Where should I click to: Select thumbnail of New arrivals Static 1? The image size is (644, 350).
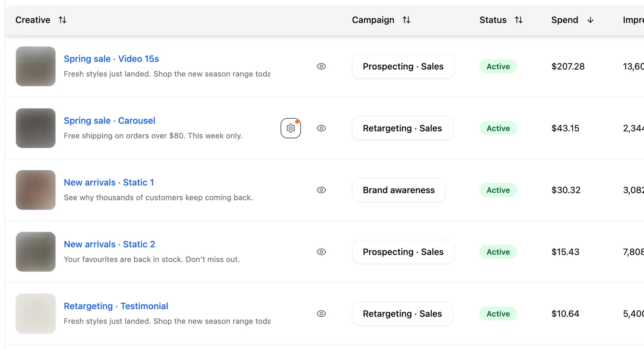point(35,190)
